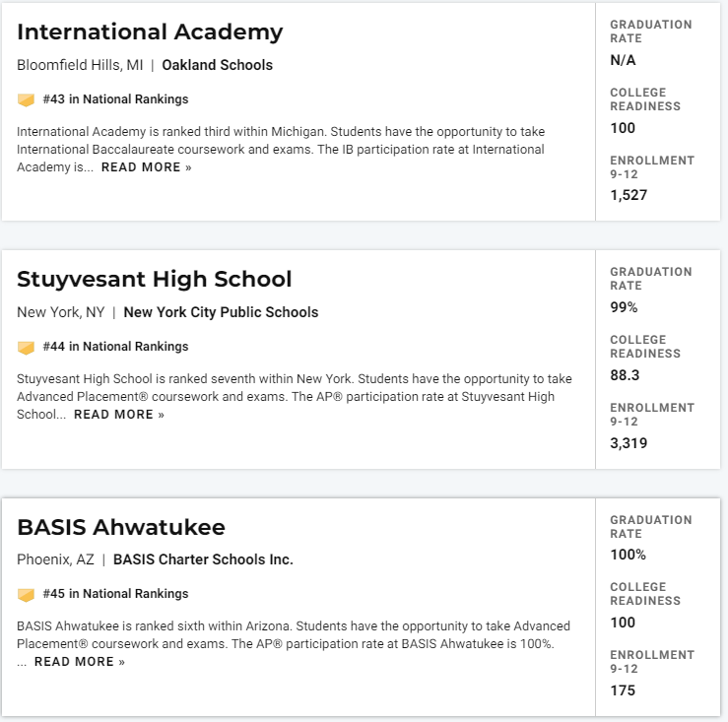The height and width of the screenshot is (722, 728).
Task: Click the Bloomfield Hills, MI location text
Action: pos(80,65)
